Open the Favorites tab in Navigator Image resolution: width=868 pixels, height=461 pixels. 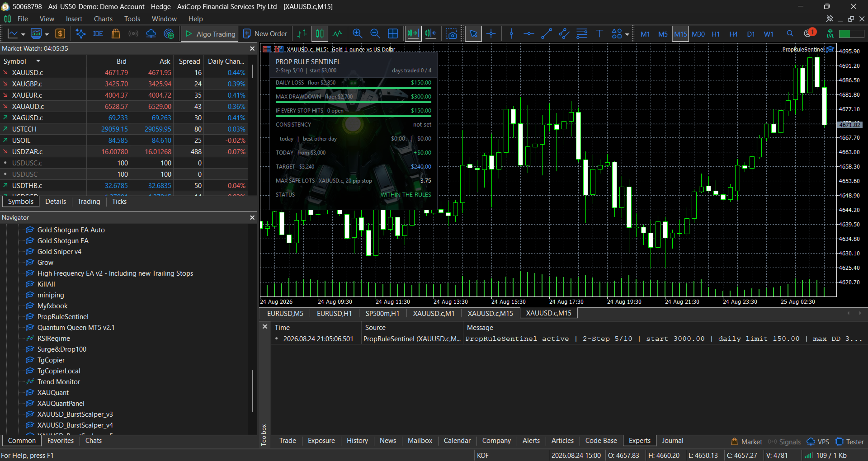click(61, 441)
